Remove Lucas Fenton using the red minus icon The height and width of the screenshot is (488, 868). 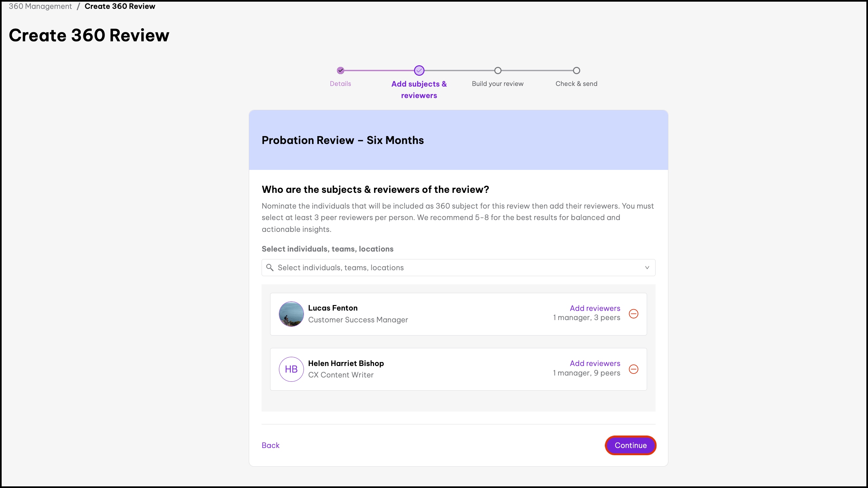(634, 314)
